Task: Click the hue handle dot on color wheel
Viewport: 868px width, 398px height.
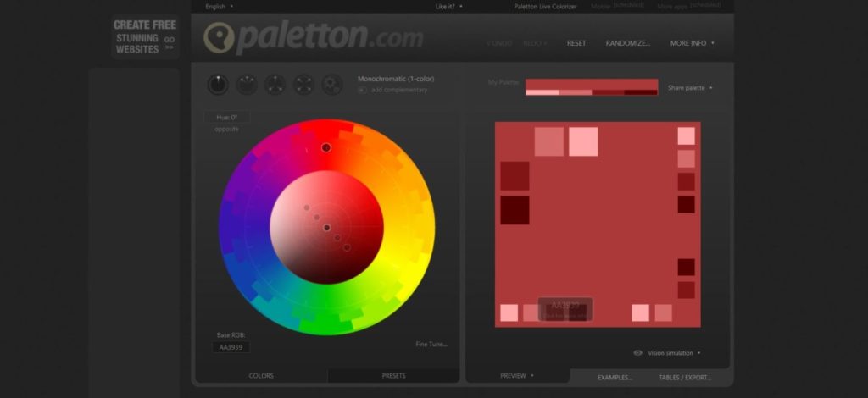Action: point(326,147)
